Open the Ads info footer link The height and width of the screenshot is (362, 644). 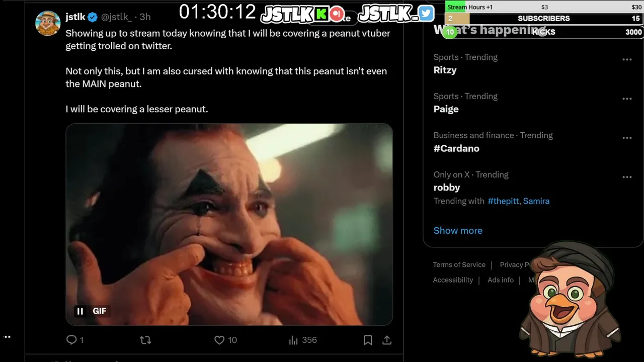(x=501, y=280)
